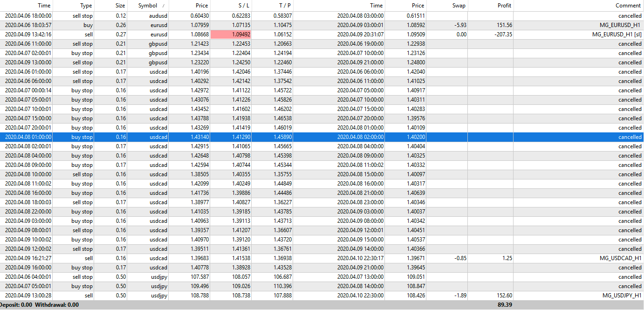Select take profit 1.10475 of eurusd buy
The height and width of the screenshot is (310, 644).
pos(283,25)
